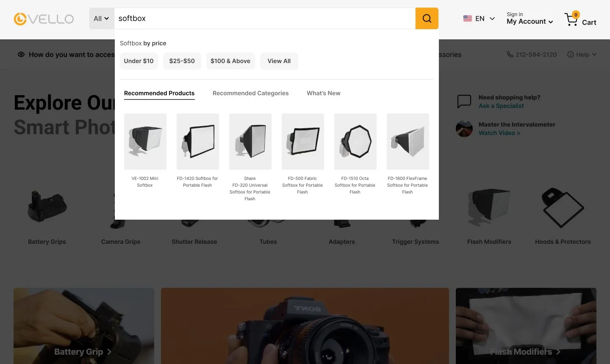Screen dimensions: 610x364
Task: Filter softbox by $25-$50
Action: (182, 61)
